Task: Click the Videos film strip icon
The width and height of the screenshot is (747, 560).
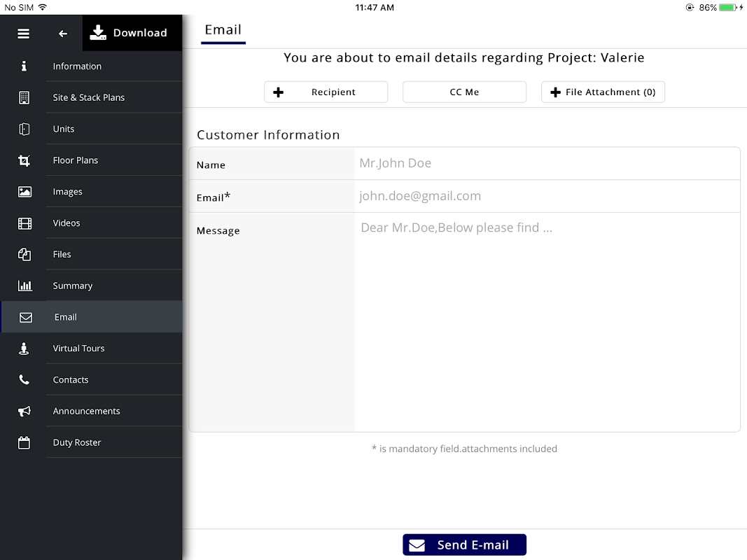Action: (25, 223)
